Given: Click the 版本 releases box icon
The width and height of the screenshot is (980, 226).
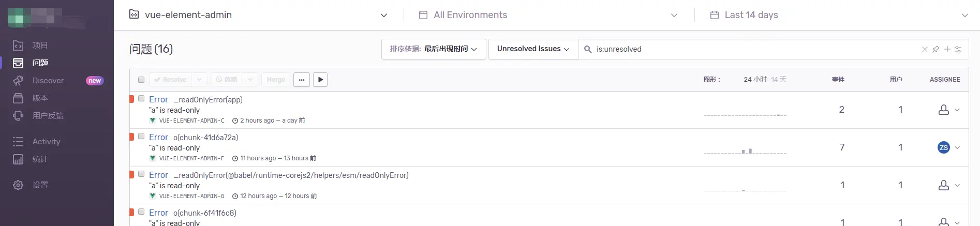Looking at the screenshot, I should click(x=18, y=98).
